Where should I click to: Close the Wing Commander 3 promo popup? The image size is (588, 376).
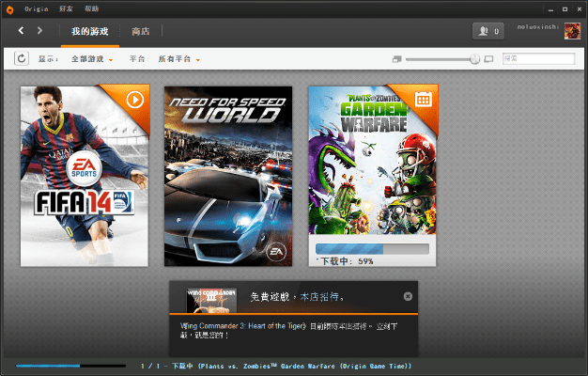click(408, 296)
